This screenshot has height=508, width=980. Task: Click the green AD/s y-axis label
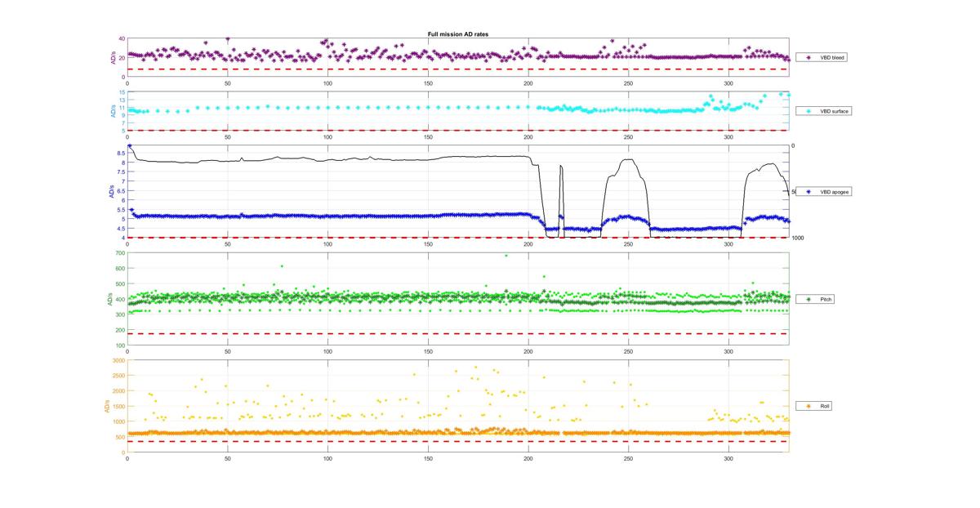point(110,300)
